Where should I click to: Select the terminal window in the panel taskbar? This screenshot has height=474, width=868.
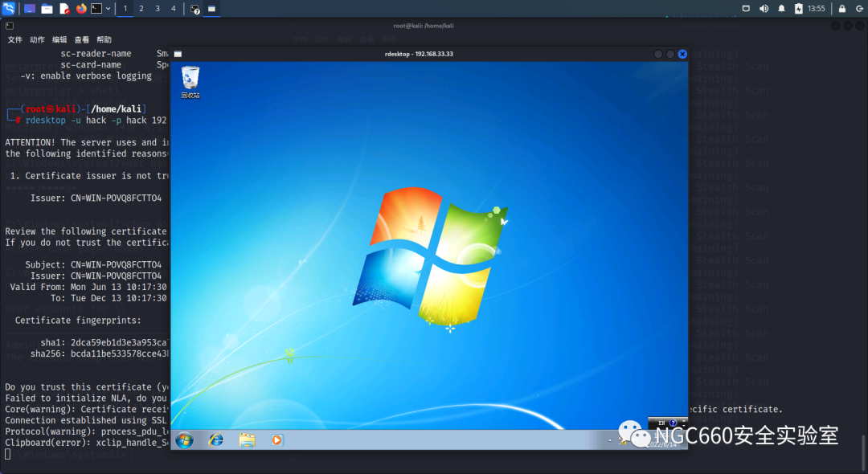point(194,9)
